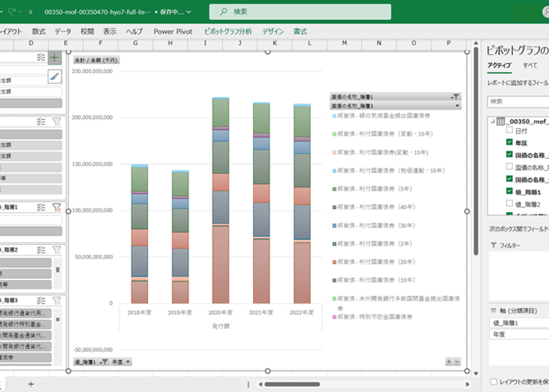Viewport: 549px width, 392px height.
Task: Collapse the entire field with chart minus button
Action: pos(457,362)
